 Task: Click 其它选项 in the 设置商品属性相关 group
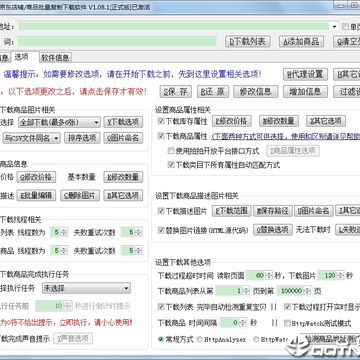click(326, 121)
